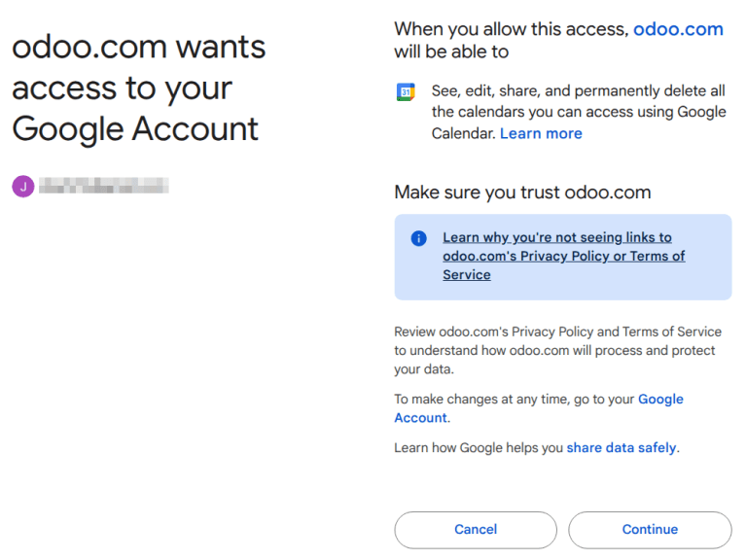Click the 'Learn how Google helps you' text

pos(479,448)
